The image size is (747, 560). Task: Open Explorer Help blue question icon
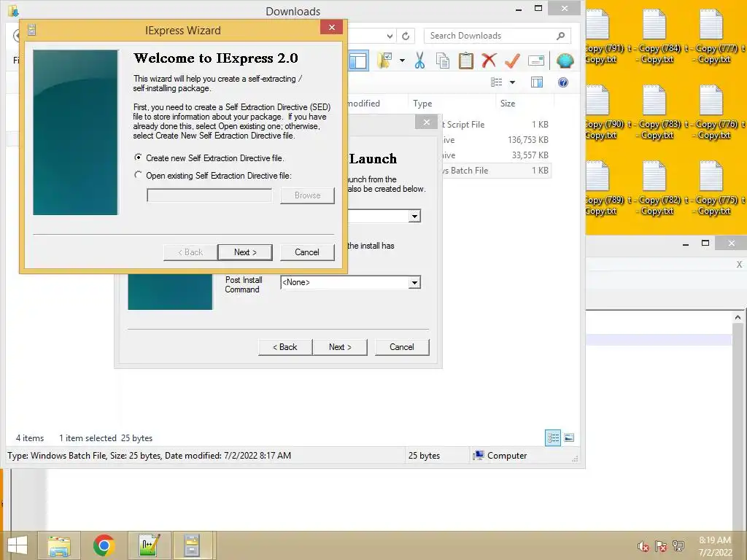563,82
